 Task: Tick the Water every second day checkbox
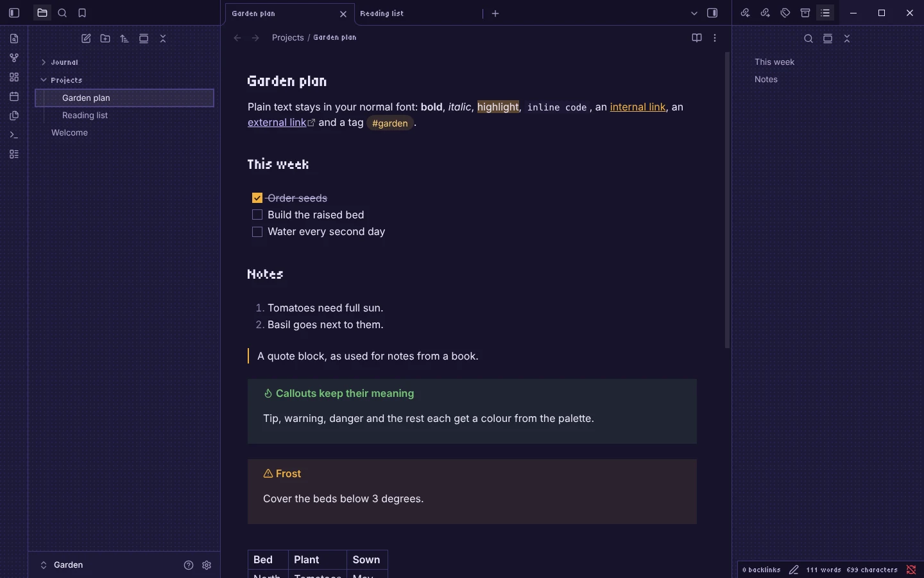point(257,232)
